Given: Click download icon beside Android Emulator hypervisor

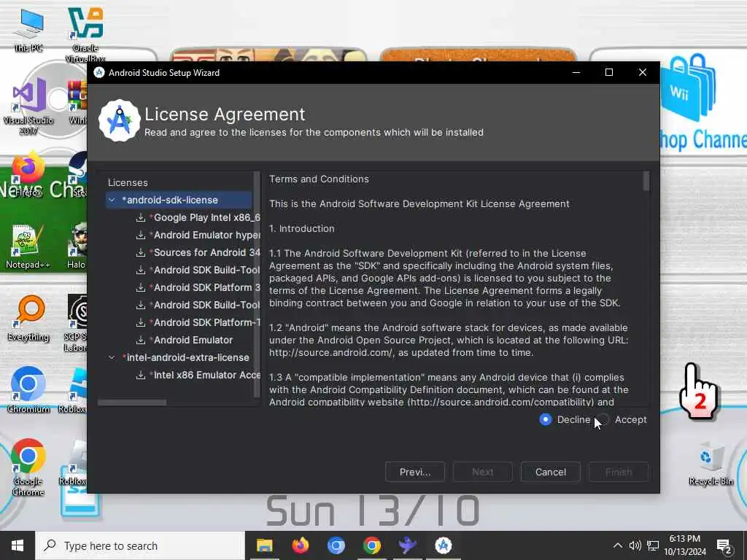Looking at the screenshot, I should [x=141, y=236].
